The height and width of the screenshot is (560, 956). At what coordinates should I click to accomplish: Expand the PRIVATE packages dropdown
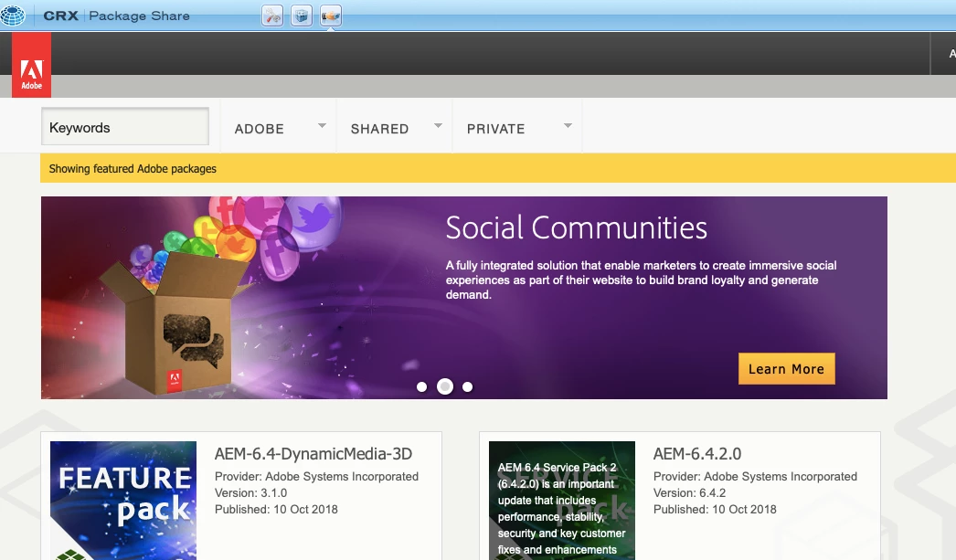tap(517, 128)
